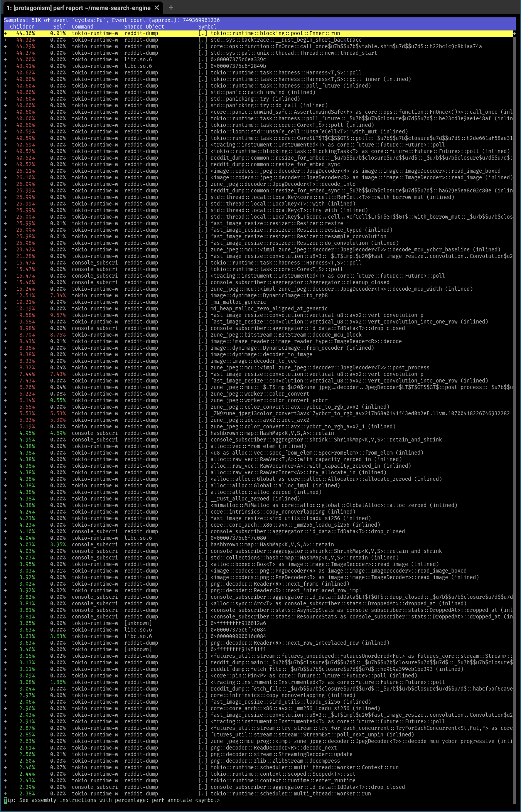This screenshot has width=521, height=812.
Task: Select the color_convert_ycbcr symbol row
Action: [x=258, y=400]
